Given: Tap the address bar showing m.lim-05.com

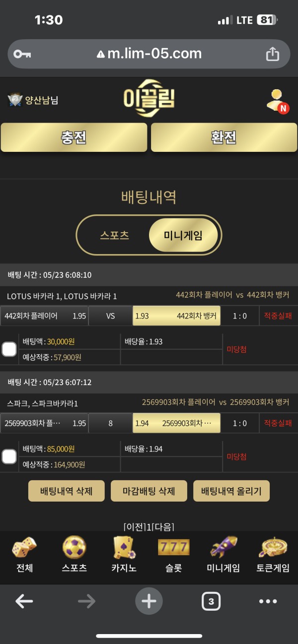Looking at the screenshot, I should pyautogui.click(x=149, y=54).
